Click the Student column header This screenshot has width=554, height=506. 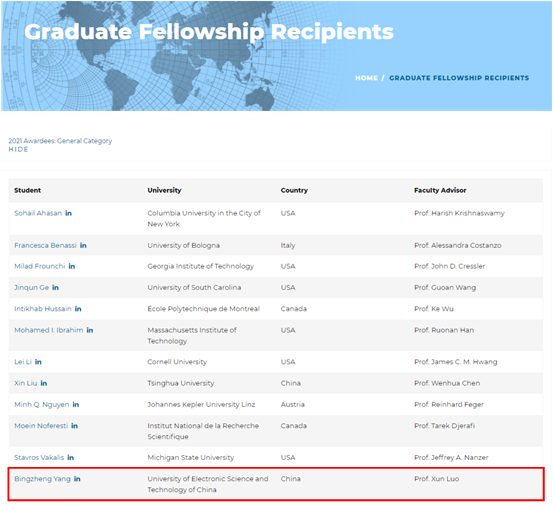click(28, 190)
